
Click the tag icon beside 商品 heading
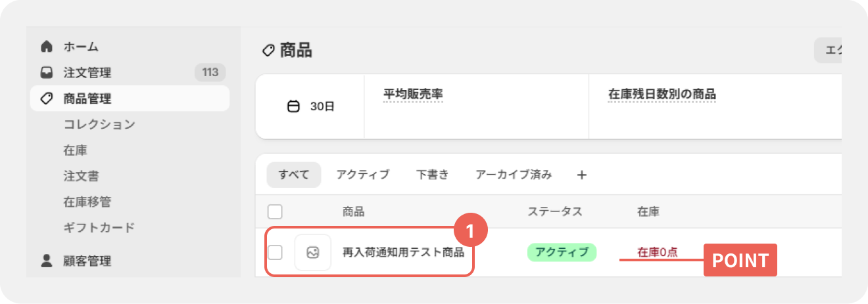click(268, 51)
